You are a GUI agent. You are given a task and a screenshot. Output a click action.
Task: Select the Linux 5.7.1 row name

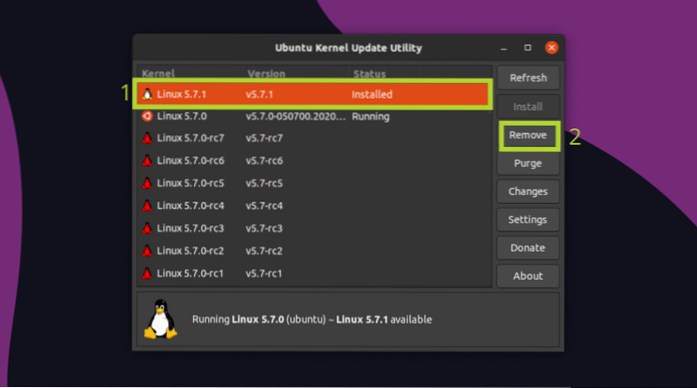[x=181, y=94]
